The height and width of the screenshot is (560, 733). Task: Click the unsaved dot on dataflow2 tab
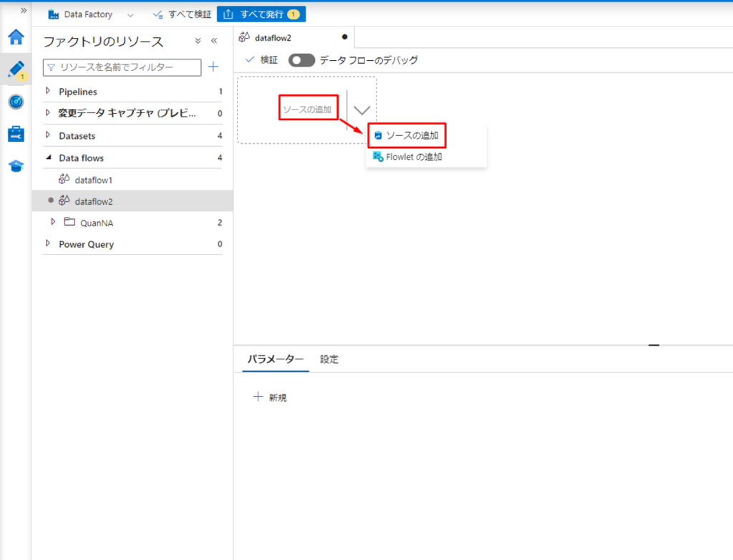point(344,37)
